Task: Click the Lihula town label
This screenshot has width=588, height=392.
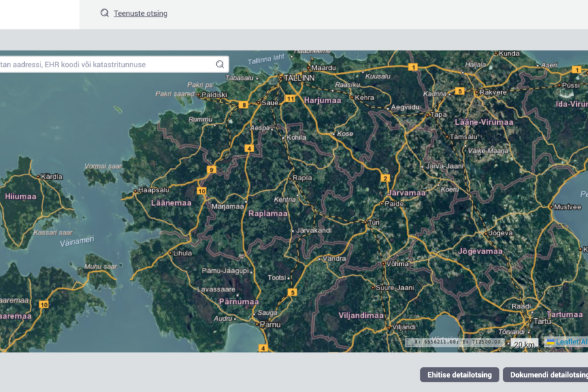Action: (x=183, y=253)
